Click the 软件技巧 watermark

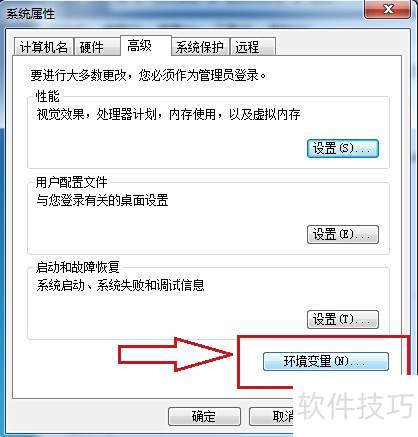point(355,405)
